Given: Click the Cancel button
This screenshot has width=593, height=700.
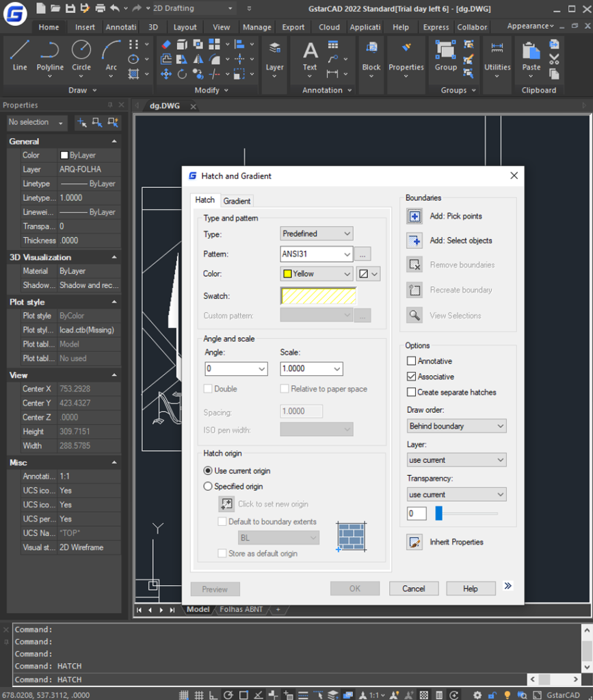Looking at the screenshot, I should point(414,589).
